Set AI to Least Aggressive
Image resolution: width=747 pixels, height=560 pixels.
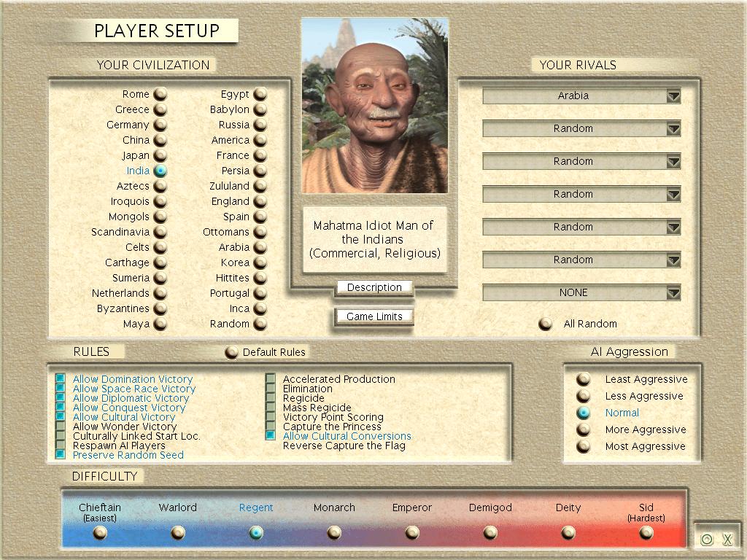click(584, 379)
